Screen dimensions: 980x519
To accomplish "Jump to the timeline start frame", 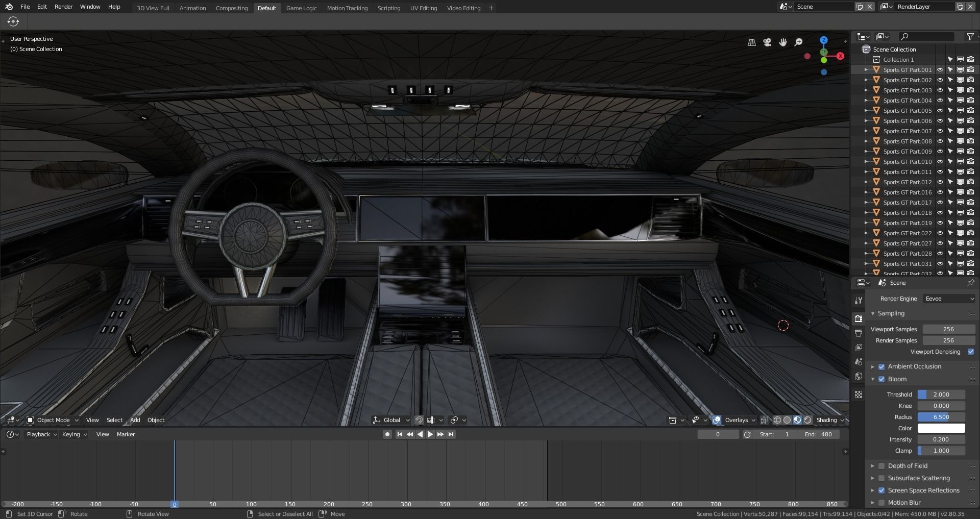I will click(400, 434).
